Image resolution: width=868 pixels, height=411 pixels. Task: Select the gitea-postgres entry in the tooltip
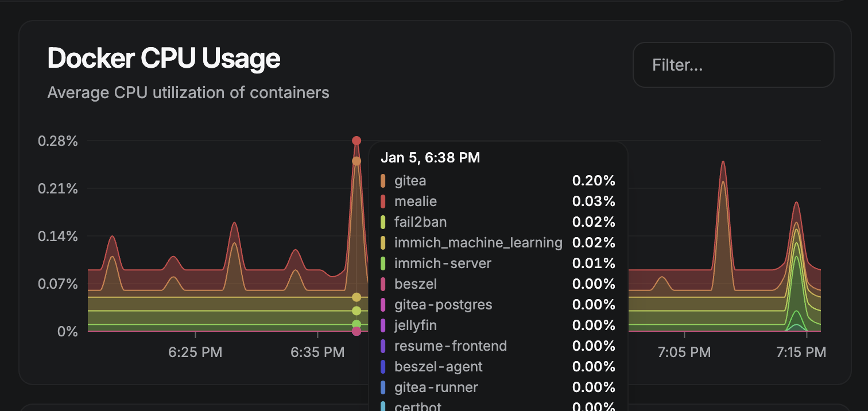coord(443,305)
